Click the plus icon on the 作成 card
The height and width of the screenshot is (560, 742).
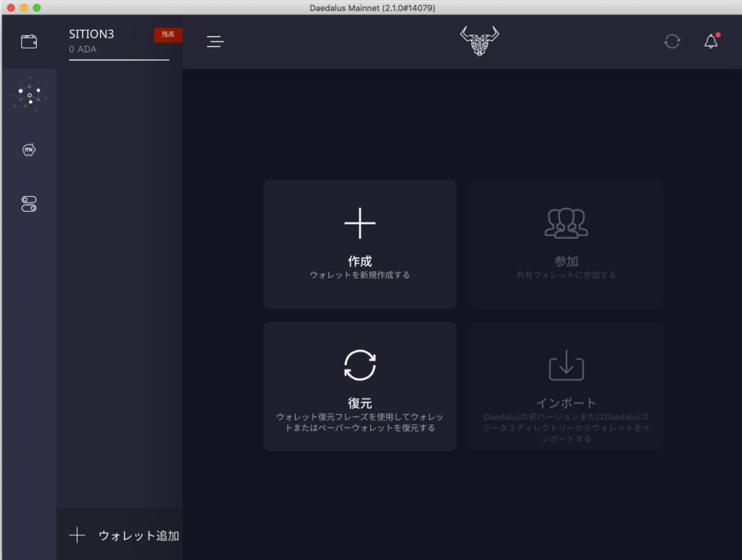pos(359,223)
